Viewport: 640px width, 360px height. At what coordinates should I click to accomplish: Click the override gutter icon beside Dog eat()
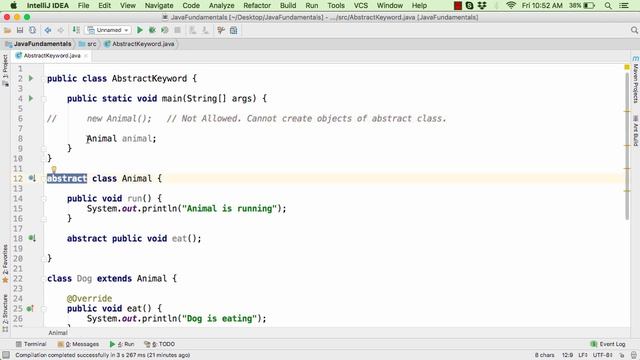[x=30, y=309]
